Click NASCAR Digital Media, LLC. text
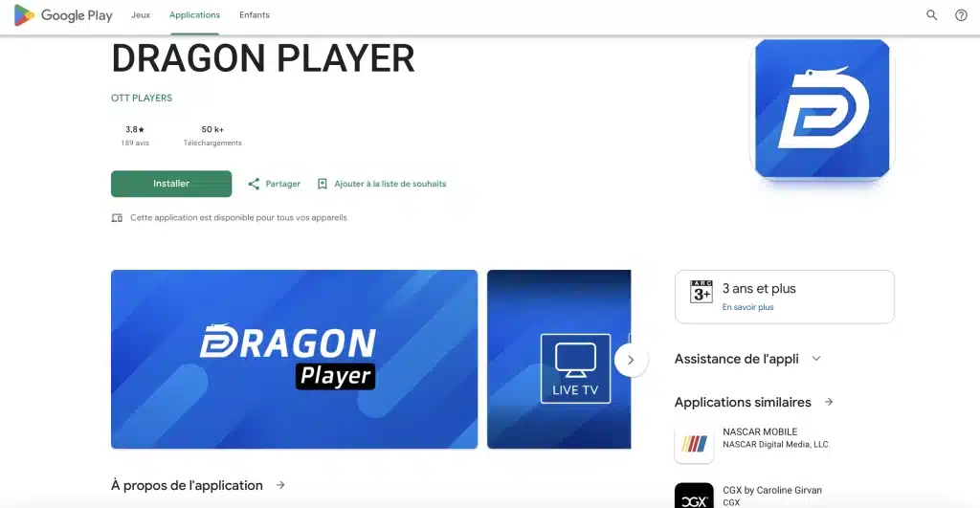The width and height of the screenshot is (980, 508). (776, 444)
